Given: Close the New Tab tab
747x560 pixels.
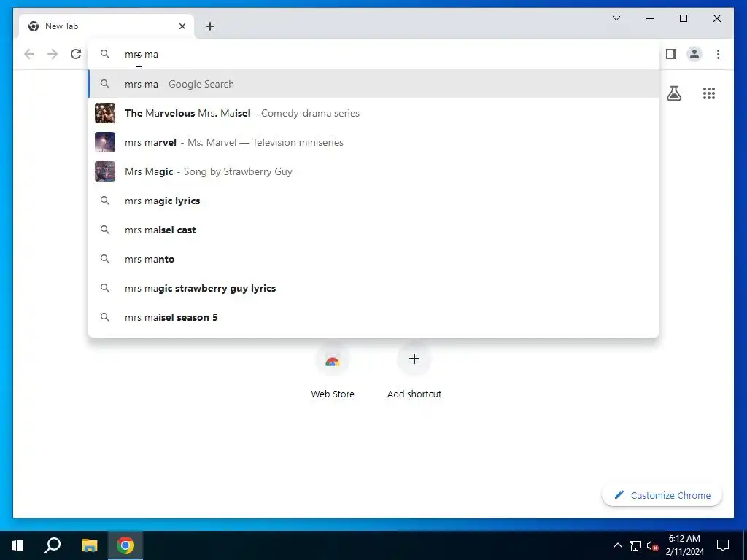Looking at the screenshot, I should click(182, 26).
